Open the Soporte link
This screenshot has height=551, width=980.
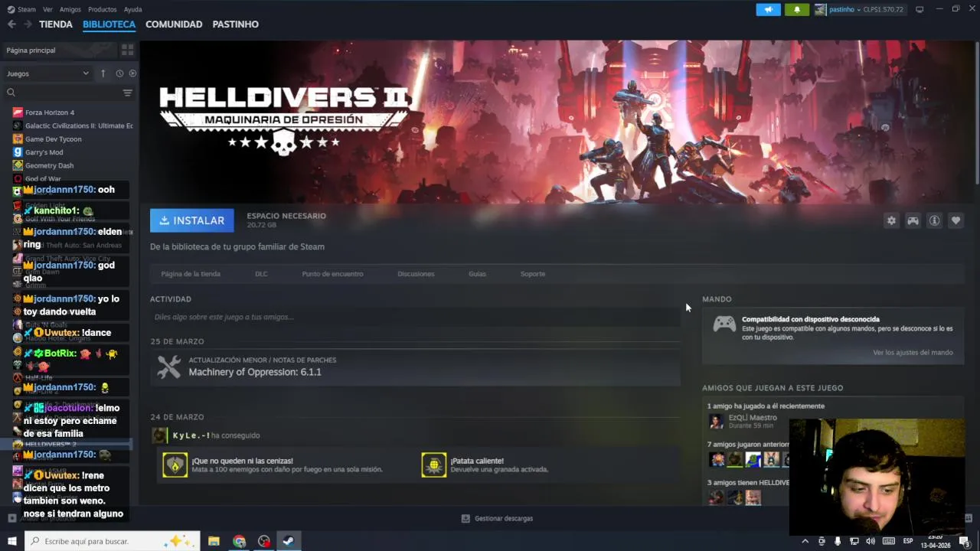point(533,274)
